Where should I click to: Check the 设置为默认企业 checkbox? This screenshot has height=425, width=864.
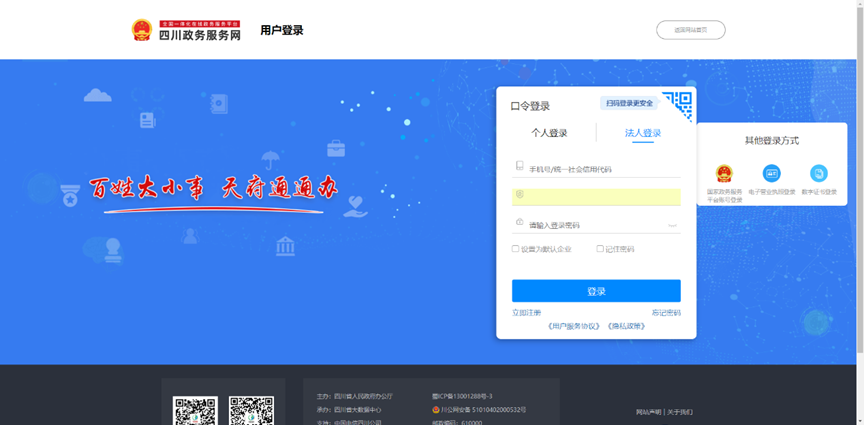[x=516, y=249]
